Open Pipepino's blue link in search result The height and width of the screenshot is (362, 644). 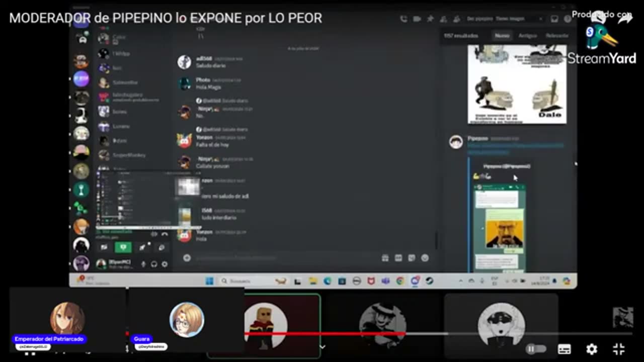click(x=515, y=148)
